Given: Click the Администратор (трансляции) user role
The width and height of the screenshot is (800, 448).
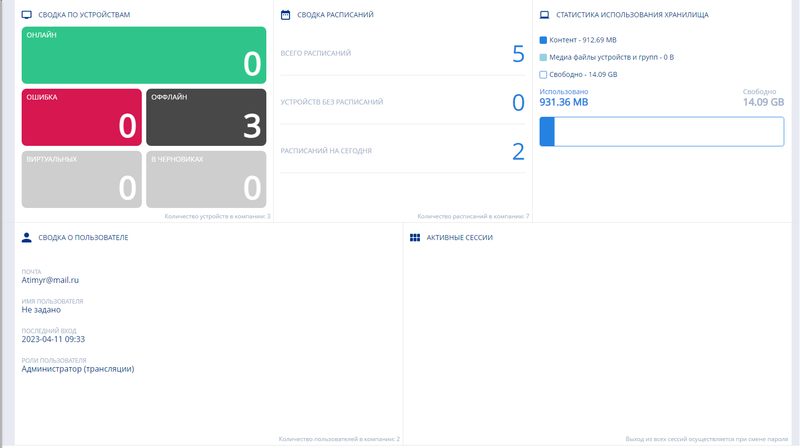Looking at the screenshot, I should 77,368.
